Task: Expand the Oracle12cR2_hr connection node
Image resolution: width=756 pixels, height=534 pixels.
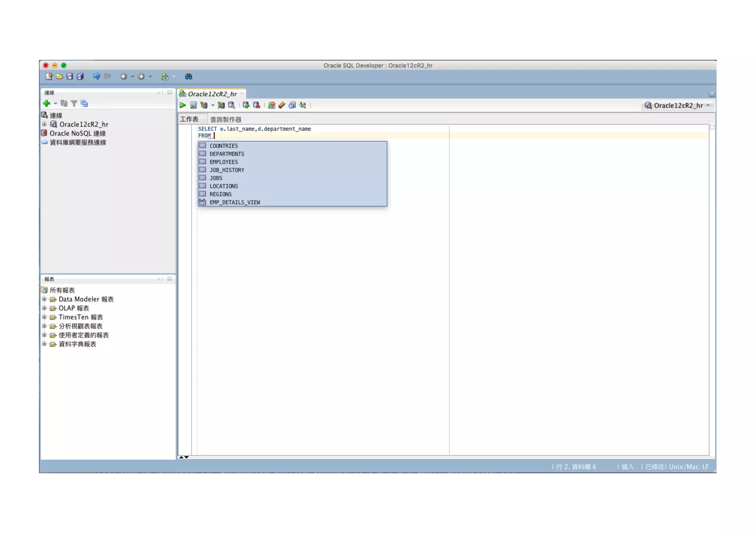Action: (x=44, y=124)
